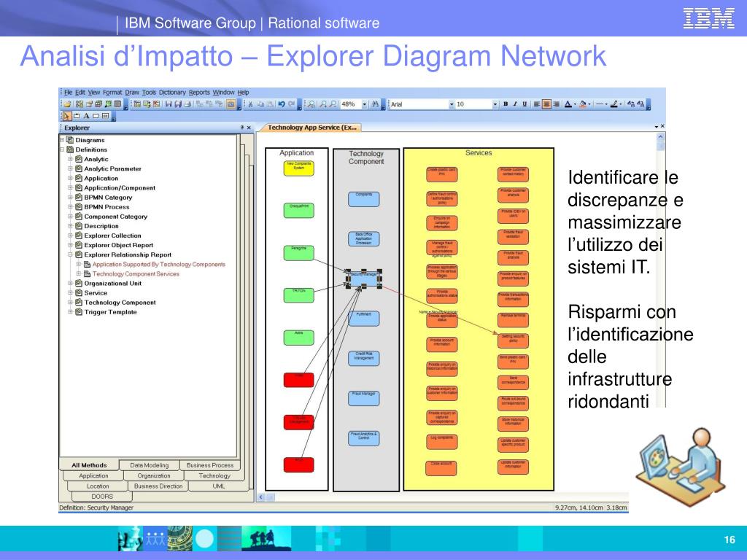Click the Paste toolbar icon

[270, 104]
